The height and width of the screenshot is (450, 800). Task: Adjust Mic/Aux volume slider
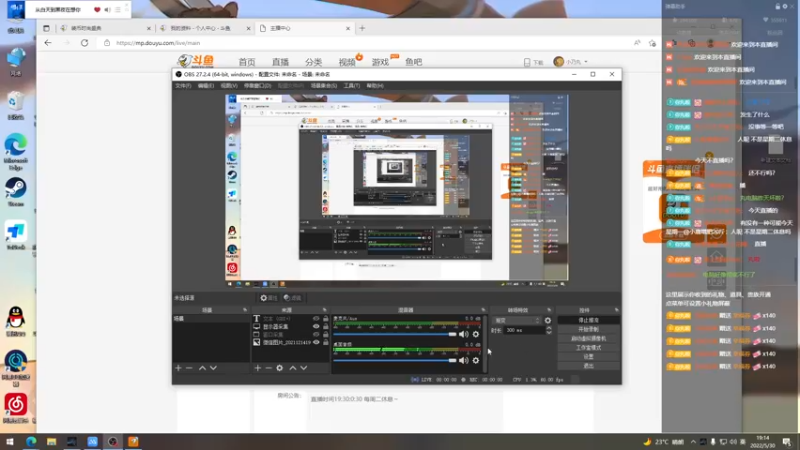pyautogui.click(x=395, y=334)
